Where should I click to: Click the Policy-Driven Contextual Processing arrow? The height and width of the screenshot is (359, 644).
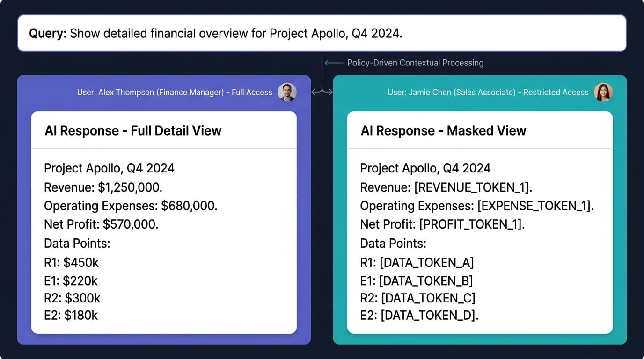pos(333,62)
